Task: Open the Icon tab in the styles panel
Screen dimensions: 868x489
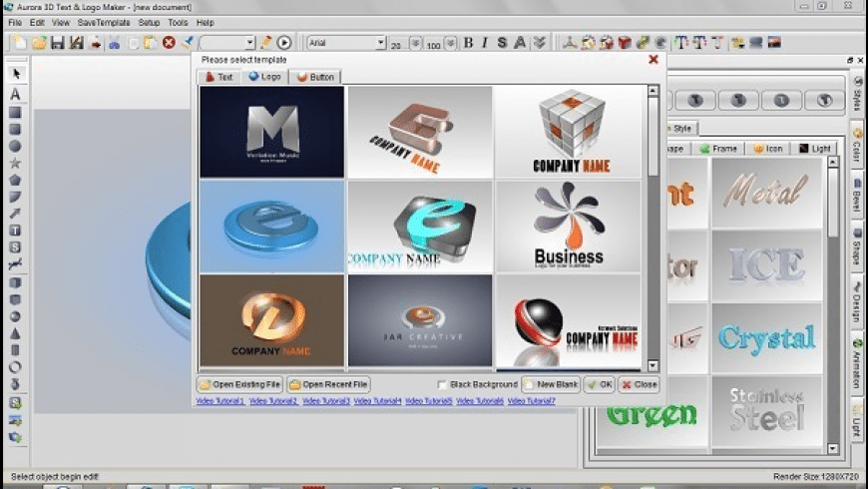Action: point(768,149)
